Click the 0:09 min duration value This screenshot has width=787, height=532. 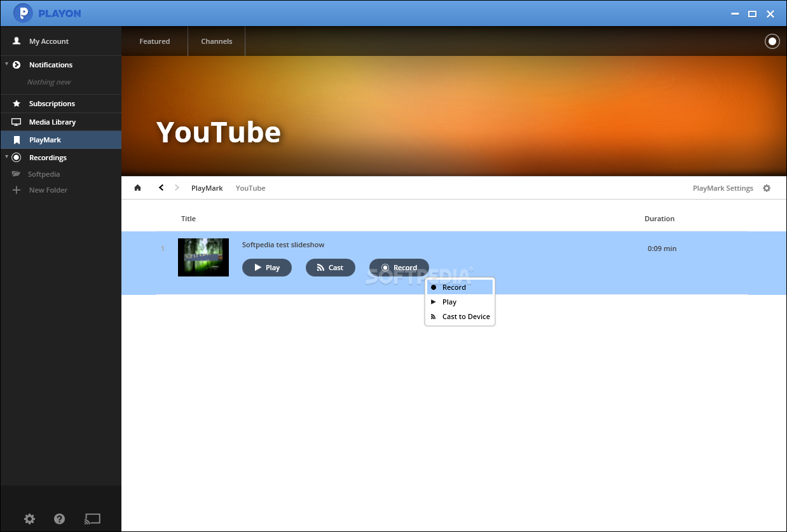pos(662,249)
